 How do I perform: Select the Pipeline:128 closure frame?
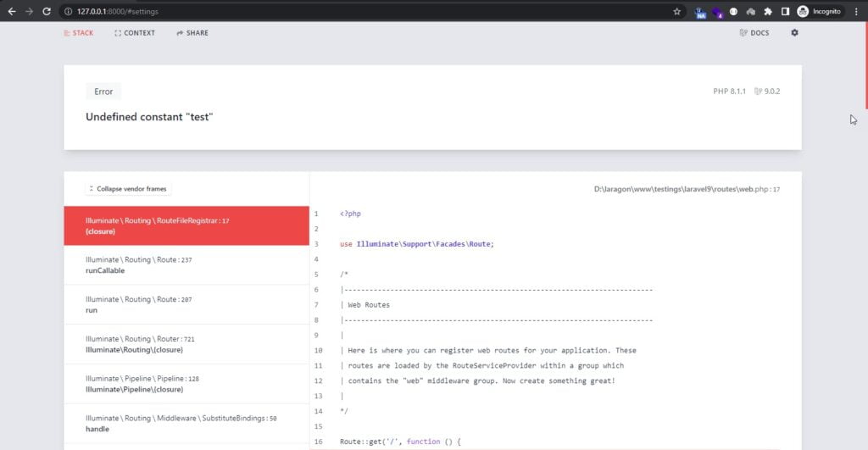pos(186,384)
